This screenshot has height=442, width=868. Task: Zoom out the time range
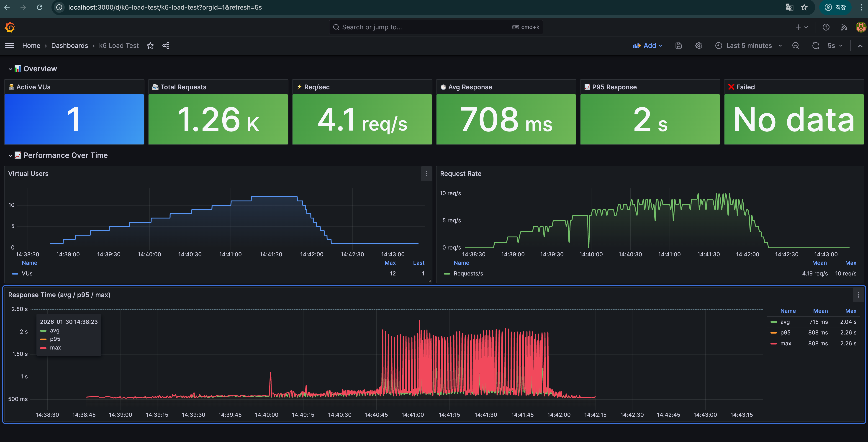coord(796,46)
